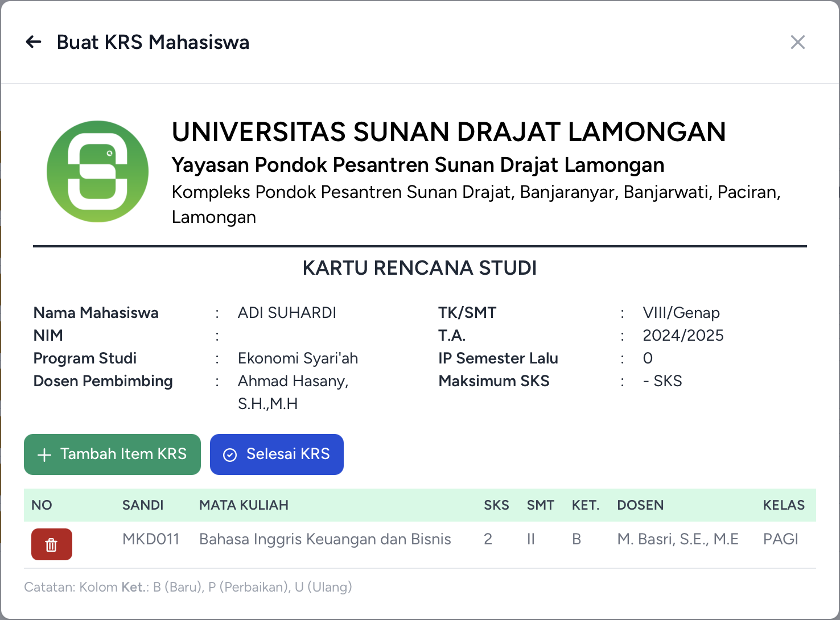Click the NIM label

(x=48, y=336)
